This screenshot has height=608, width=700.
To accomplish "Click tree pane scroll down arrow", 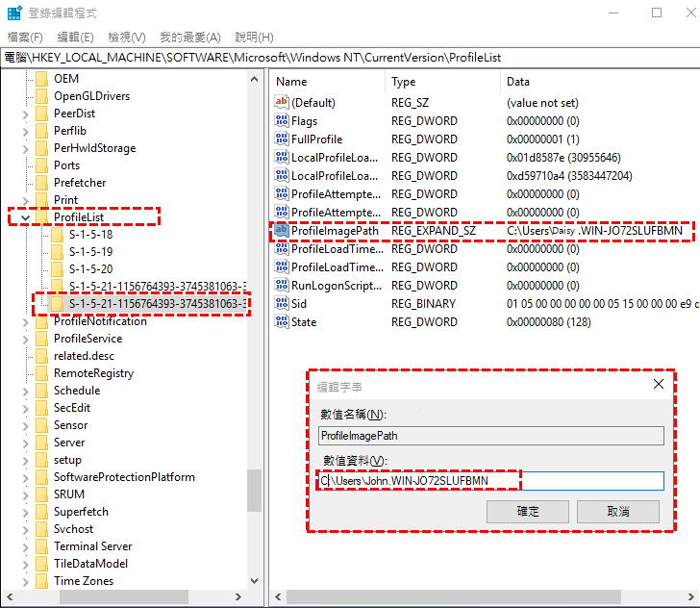I will coord(255,581).
